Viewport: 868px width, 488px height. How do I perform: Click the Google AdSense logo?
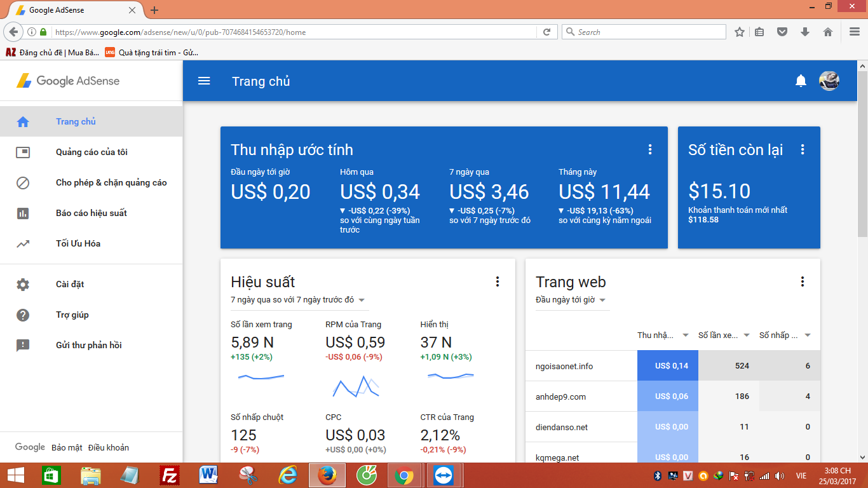pyautogui.click(x=68, y=81)
